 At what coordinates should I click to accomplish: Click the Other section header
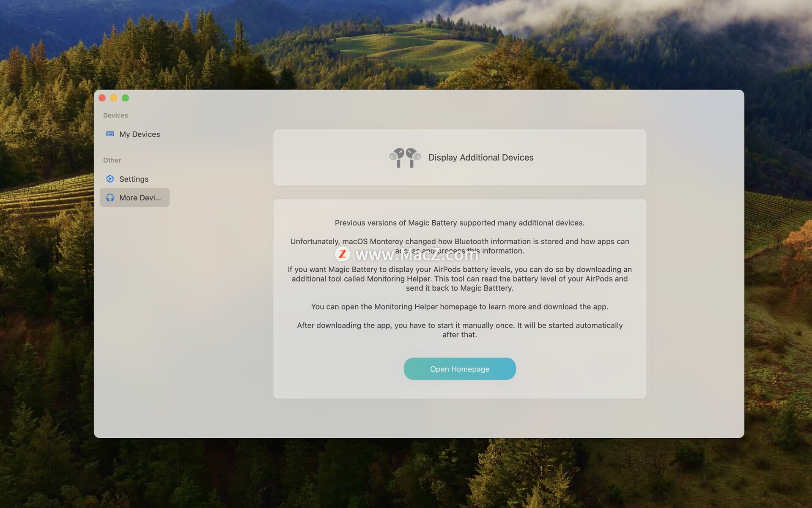click(x=112, y=160)
